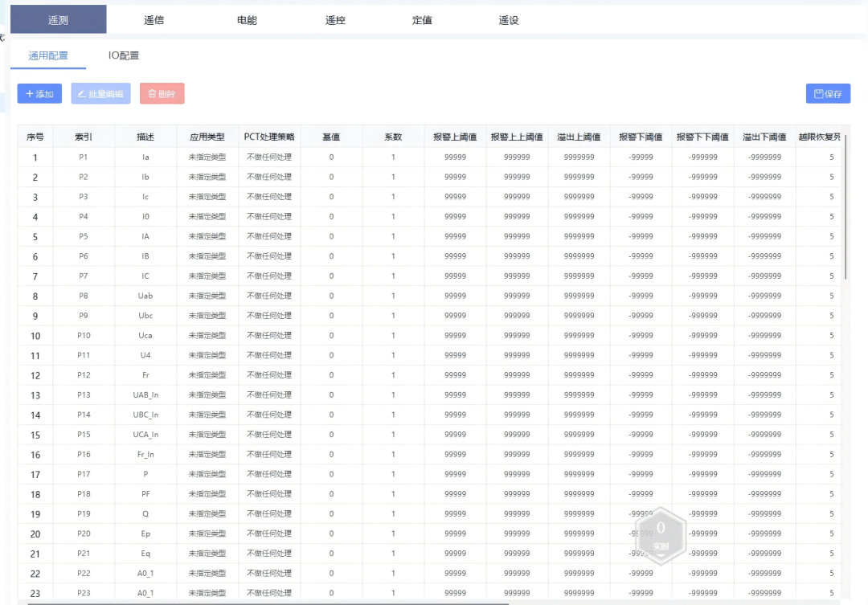The height and width of the screenshot is (605, 868).
Task: Switch to the IO配置 sub-tab
Action: (125, 56)
